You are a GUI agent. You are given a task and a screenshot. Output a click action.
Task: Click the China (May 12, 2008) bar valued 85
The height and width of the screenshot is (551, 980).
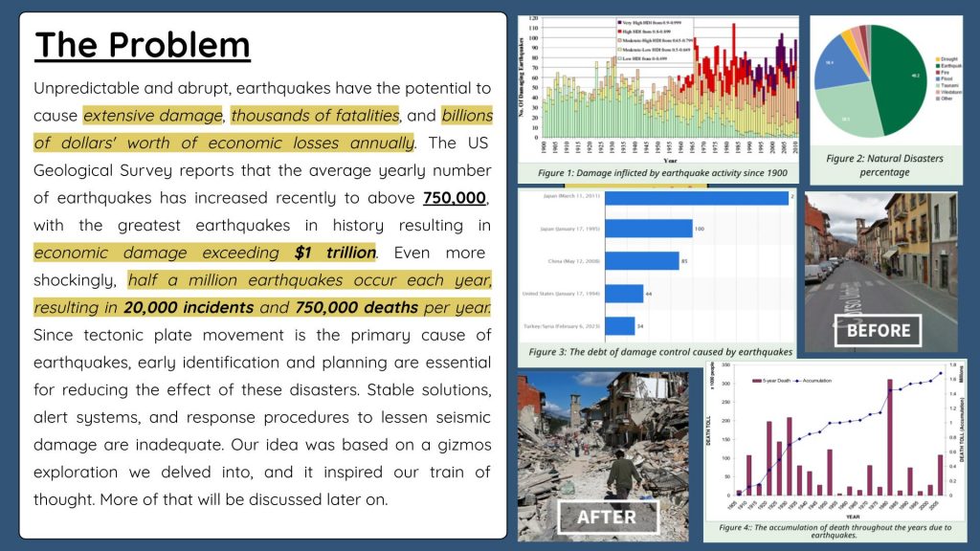click(642, 261)
